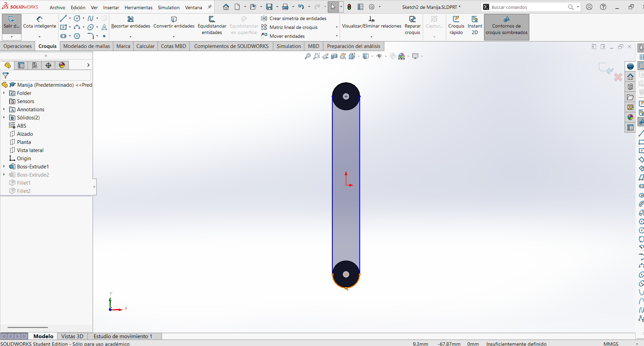Click the Zoom to Area icon
This screenshot has height=346, width=644.
point(317,56)
